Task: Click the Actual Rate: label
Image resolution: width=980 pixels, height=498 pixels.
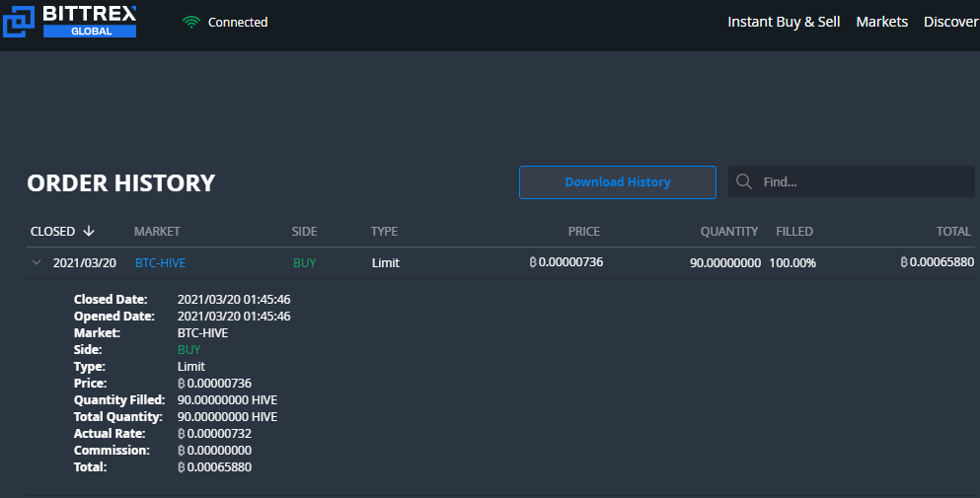Action: click(110, 434)
